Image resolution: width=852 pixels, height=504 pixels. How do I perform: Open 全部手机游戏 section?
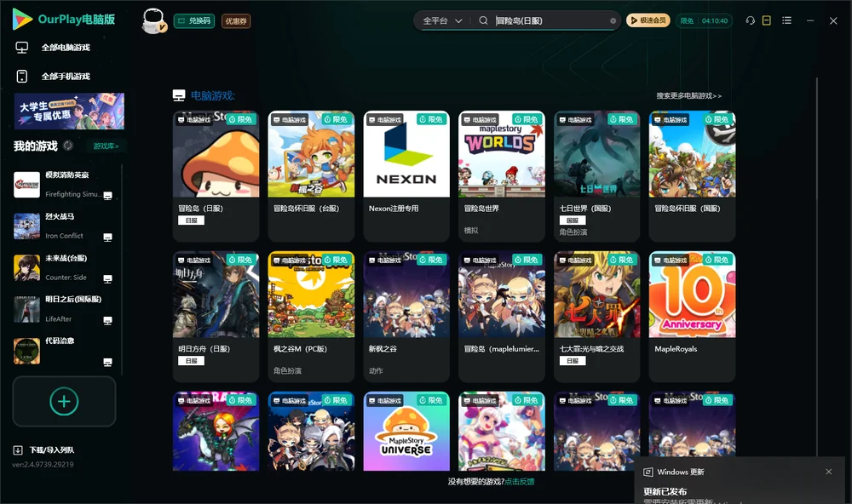[53, 77]
